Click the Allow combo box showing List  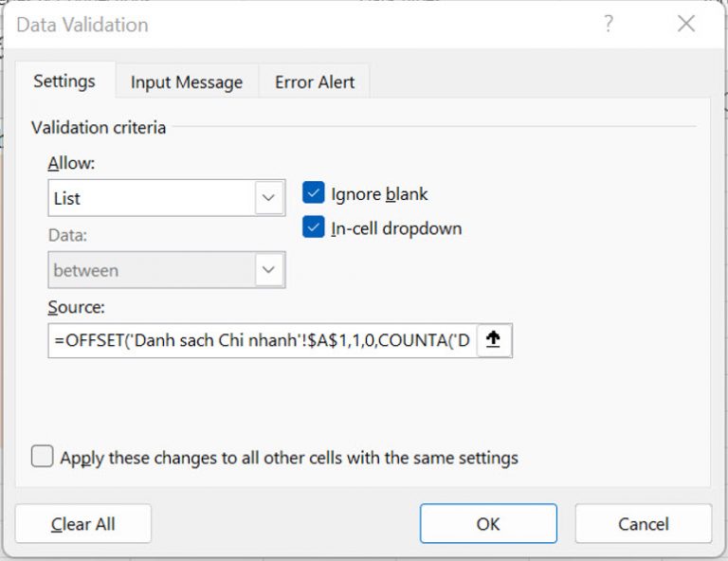point(150,198)
